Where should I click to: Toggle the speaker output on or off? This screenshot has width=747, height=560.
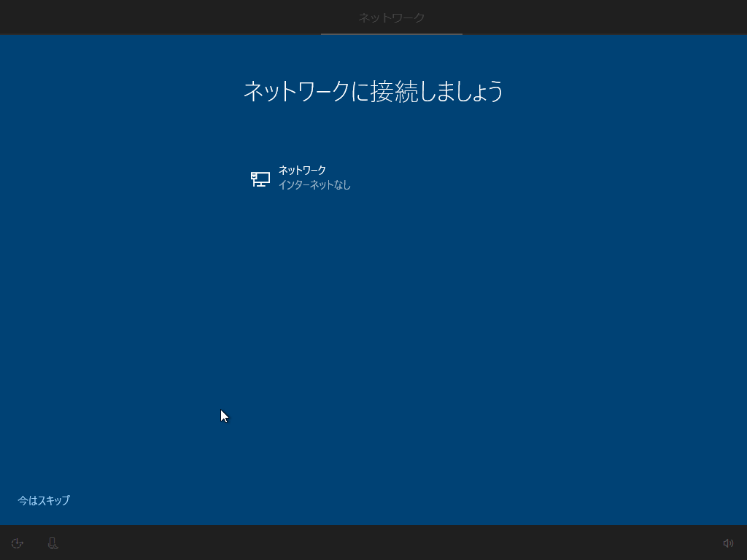click(727, 543)
